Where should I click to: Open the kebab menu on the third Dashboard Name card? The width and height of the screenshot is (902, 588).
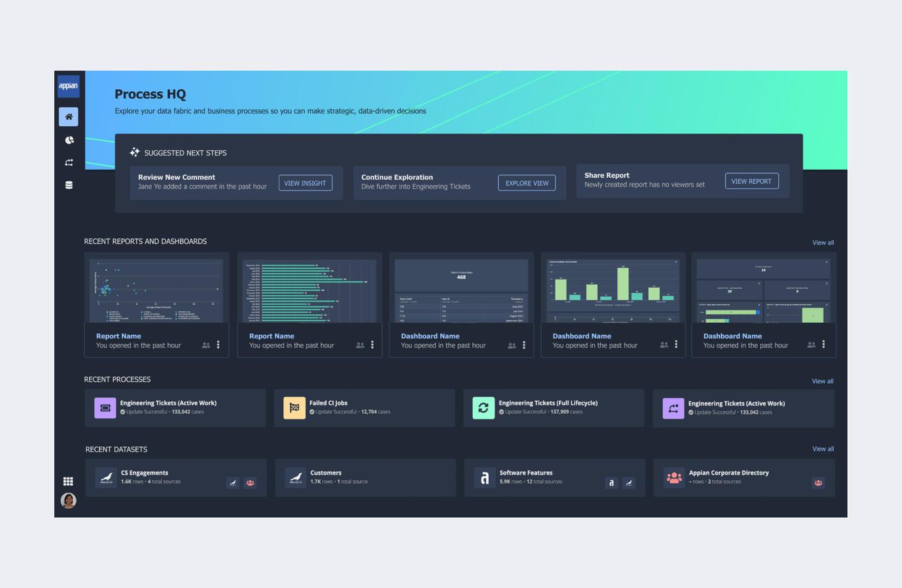click(523, 344)
